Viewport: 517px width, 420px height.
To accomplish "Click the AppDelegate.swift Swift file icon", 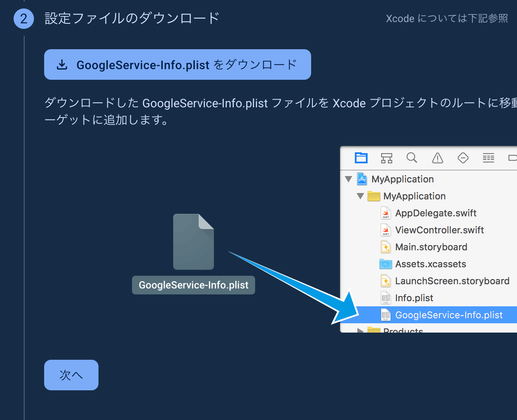I will pyautogui.click(x=385, y=213).
